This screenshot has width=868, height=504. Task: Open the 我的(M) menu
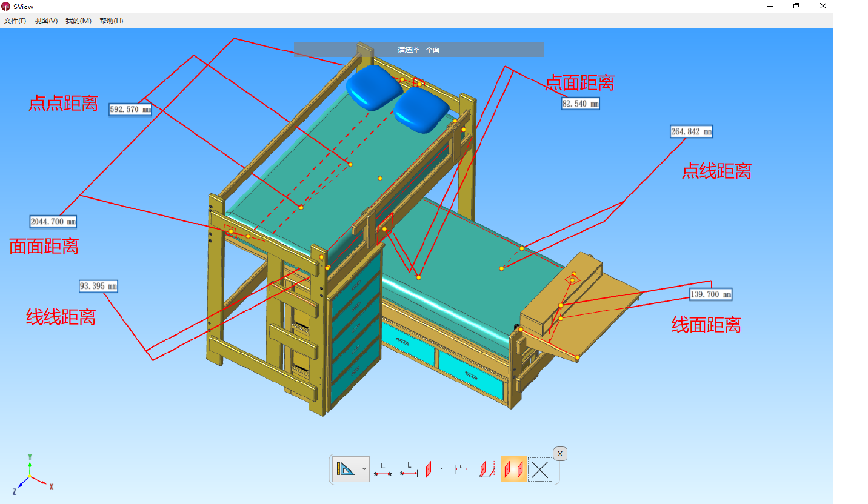(78, 21)
